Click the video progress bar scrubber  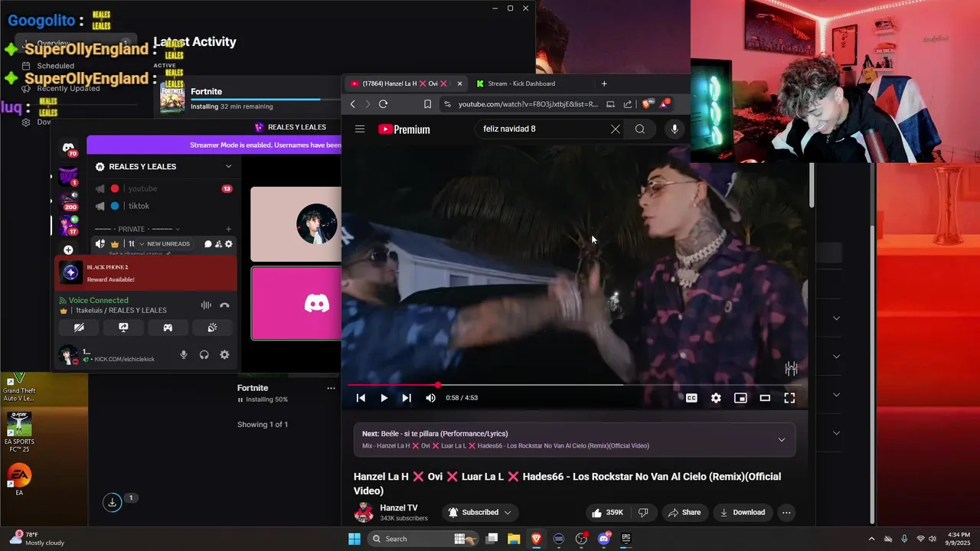tap(438, 385)
